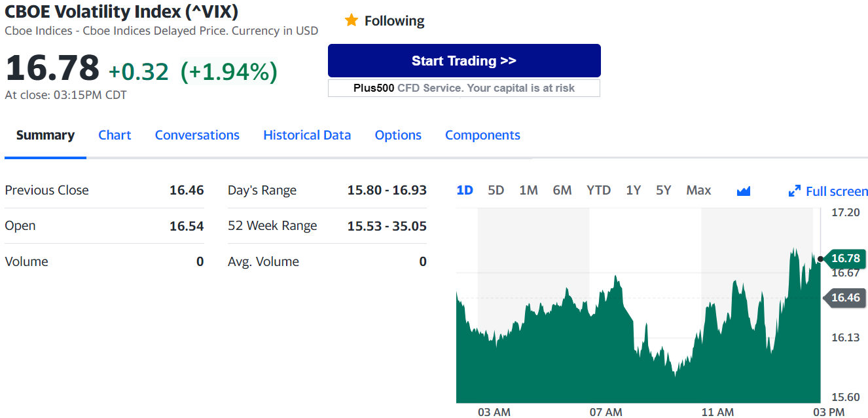Select the 1M chart range
Viewport: 868px width, 418px height.
click(528, 191)
